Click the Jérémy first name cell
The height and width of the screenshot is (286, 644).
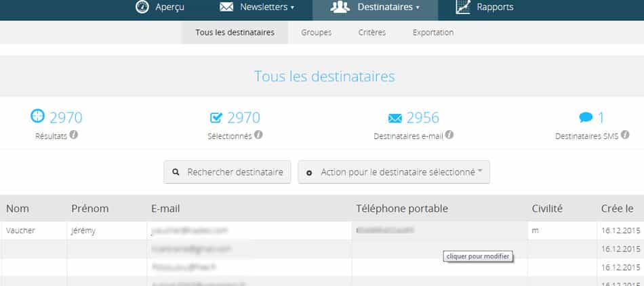(x=83, y=230)
